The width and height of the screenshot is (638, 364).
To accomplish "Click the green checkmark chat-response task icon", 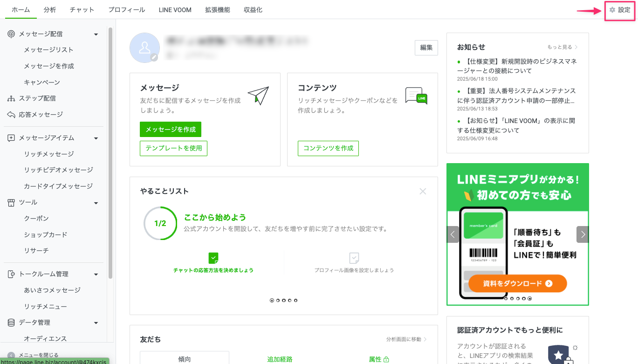I will 213,258.
